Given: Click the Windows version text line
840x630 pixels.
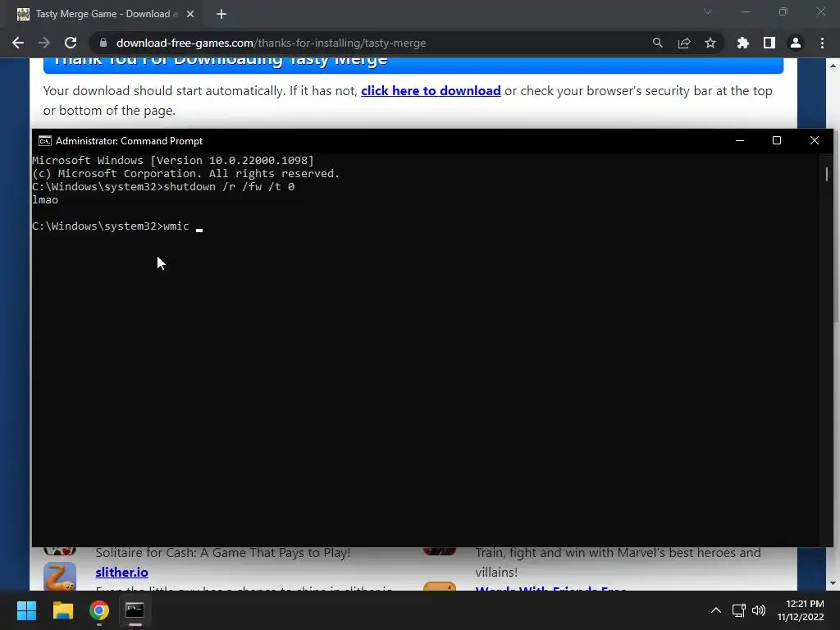Looking at the screenshot, I should (x=173, y=160).
